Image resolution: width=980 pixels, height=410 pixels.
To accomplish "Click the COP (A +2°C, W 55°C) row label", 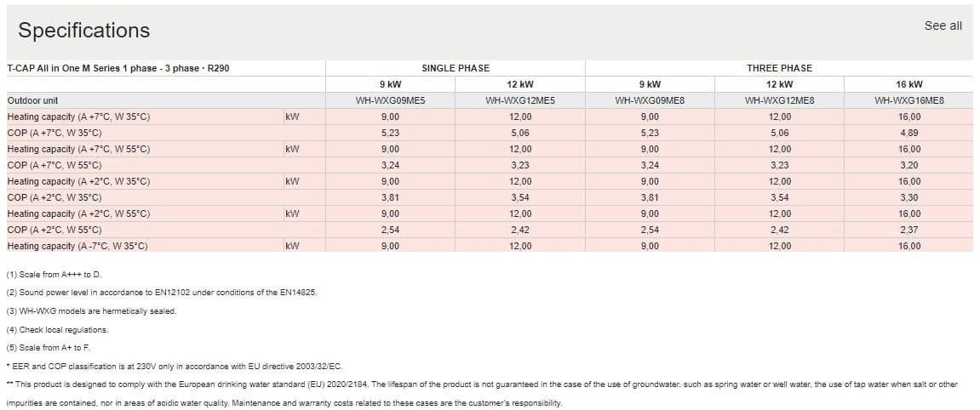I will coord(54,230).
